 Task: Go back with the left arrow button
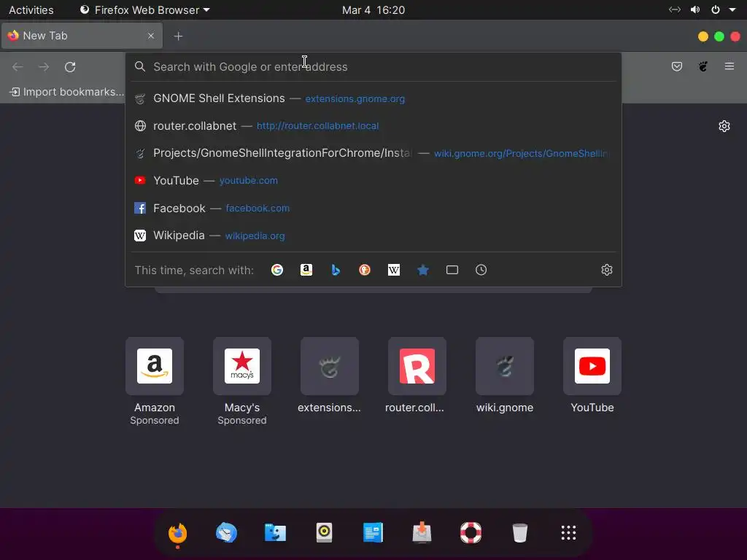[x=18, y=67]
